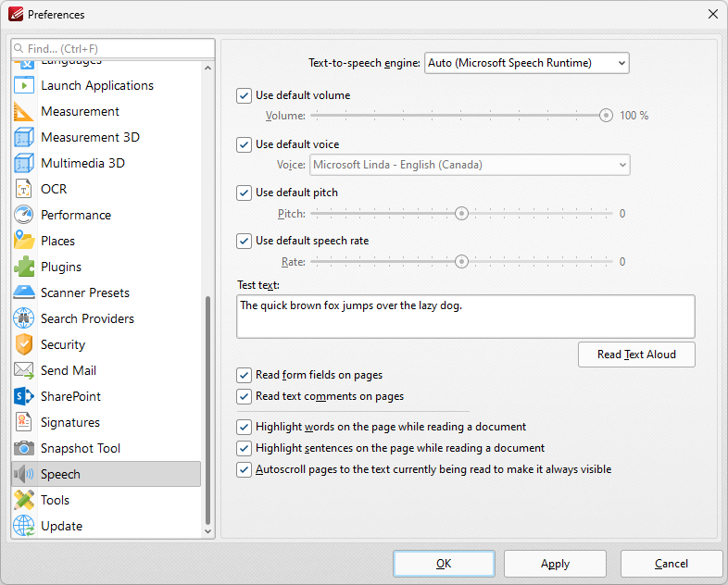Click the Security shield icon
728x585 pixels.
[x=24, y=344]
